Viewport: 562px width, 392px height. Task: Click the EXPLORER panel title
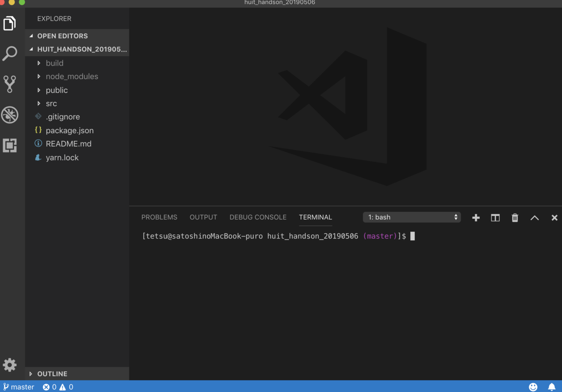point(54,19)
